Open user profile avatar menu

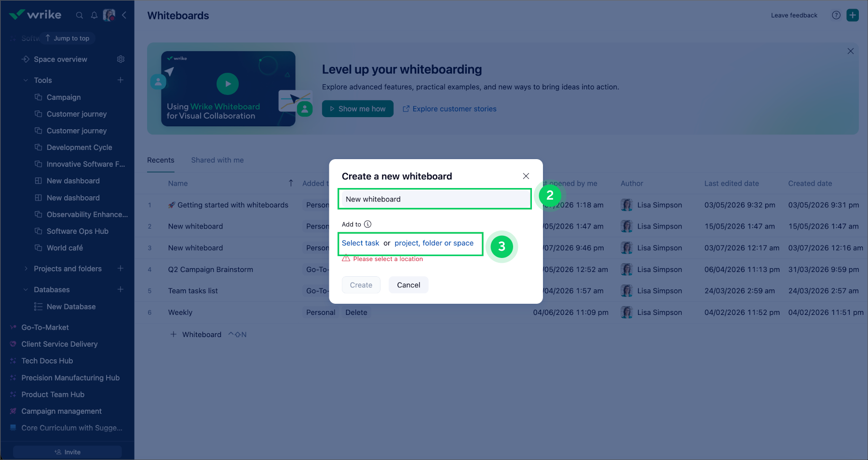pyautogui.click(x=109, y=15)
